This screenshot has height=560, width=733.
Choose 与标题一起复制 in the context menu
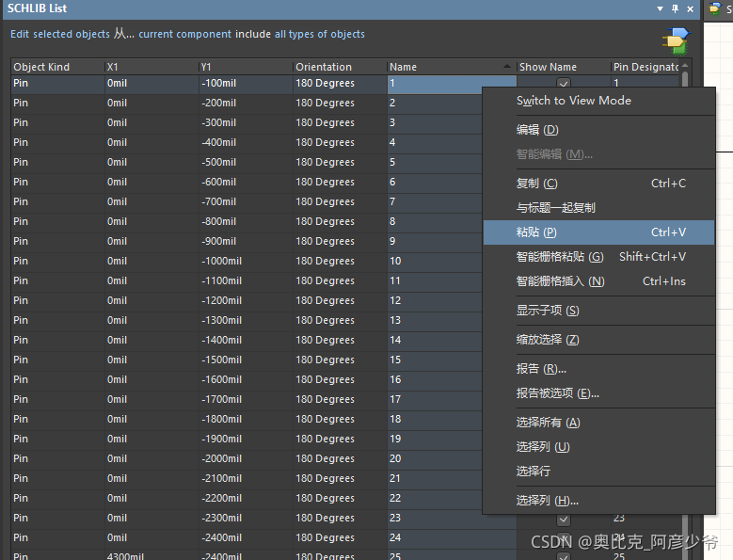598,208
